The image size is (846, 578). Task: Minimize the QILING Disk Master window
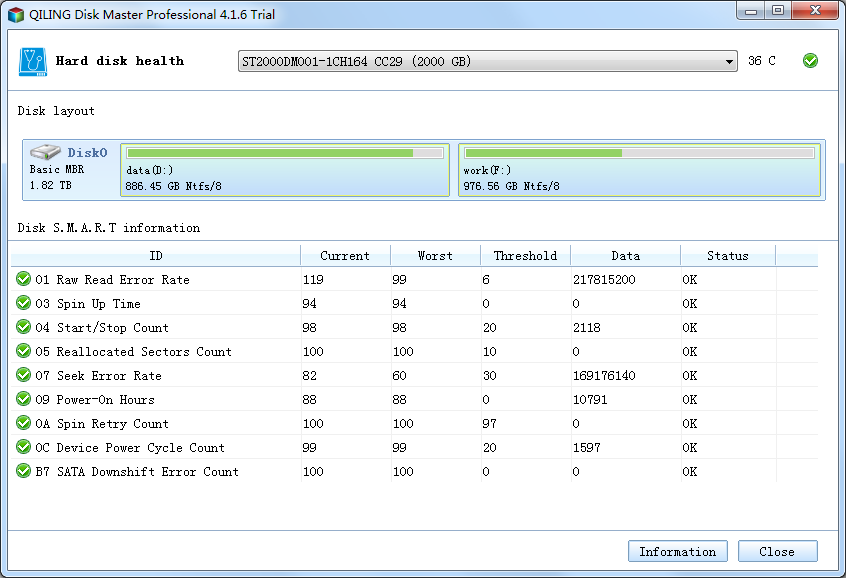tap(751, 11)
